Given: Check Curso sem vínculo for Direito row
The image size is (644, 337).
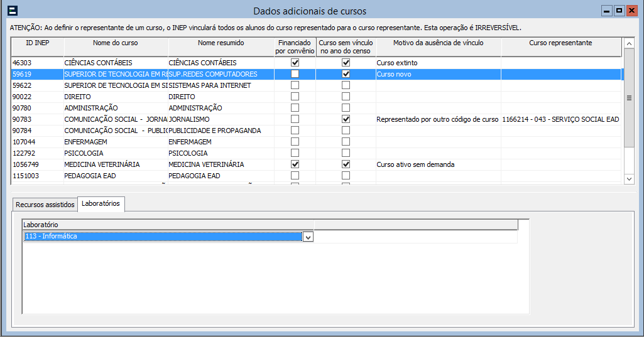Looking at the screenshot, I should pyautogui.click(x=346, y=97).
